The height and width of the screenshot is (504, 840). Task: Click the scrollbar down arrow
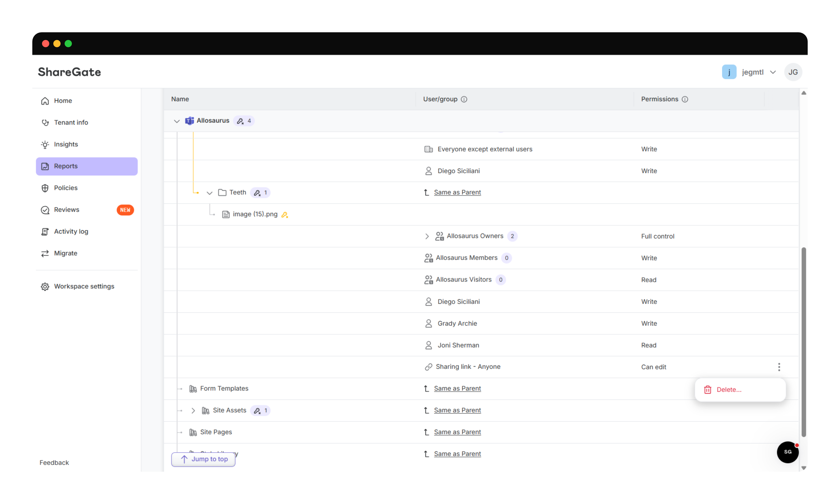click(804, 468)
